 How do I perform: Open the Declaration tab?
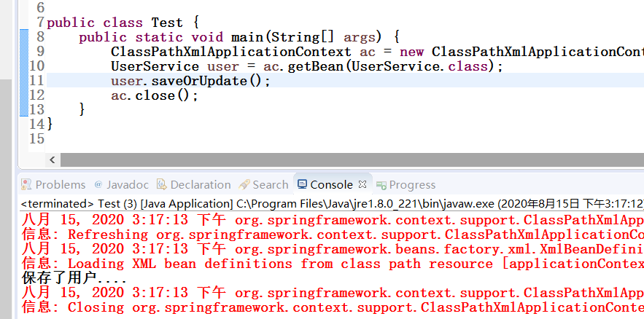tap(193, 185)
